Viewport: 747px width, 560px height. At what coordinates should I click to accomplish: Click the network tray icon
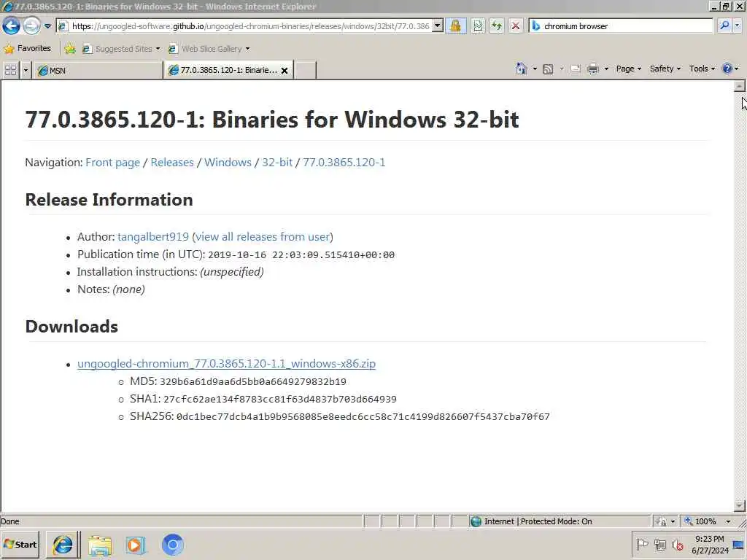click(660, 544)
